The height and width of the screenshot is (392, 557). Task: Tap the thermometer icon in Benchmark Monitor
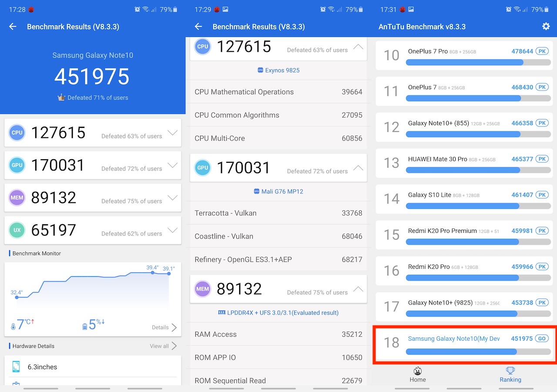click(13, 326)
